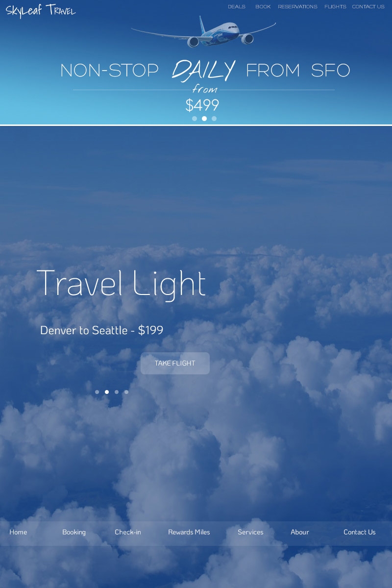
Task: Open the DEALS menu item
Action: [x=237, y=7]
